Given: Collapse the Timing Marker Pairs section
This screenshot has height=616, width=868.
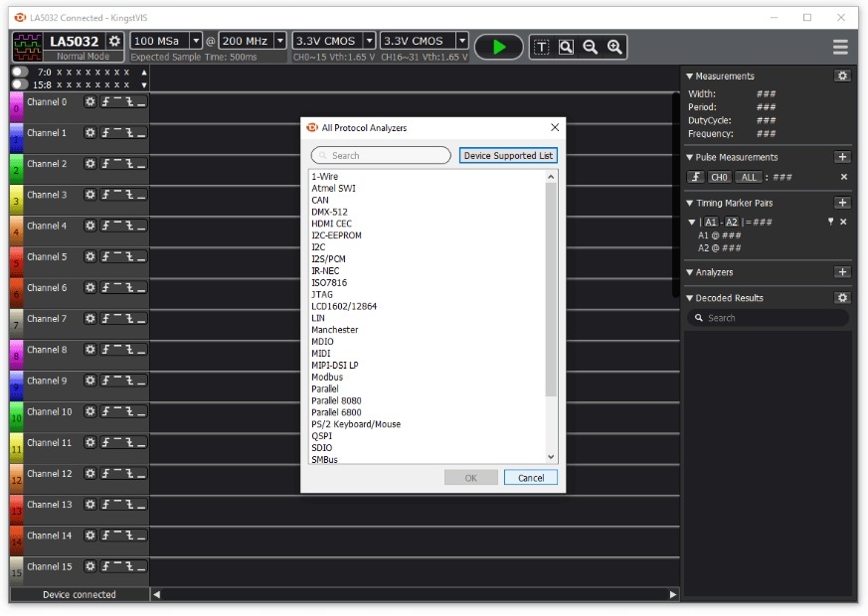Looking at the screenshot, I should coord(689,204).
